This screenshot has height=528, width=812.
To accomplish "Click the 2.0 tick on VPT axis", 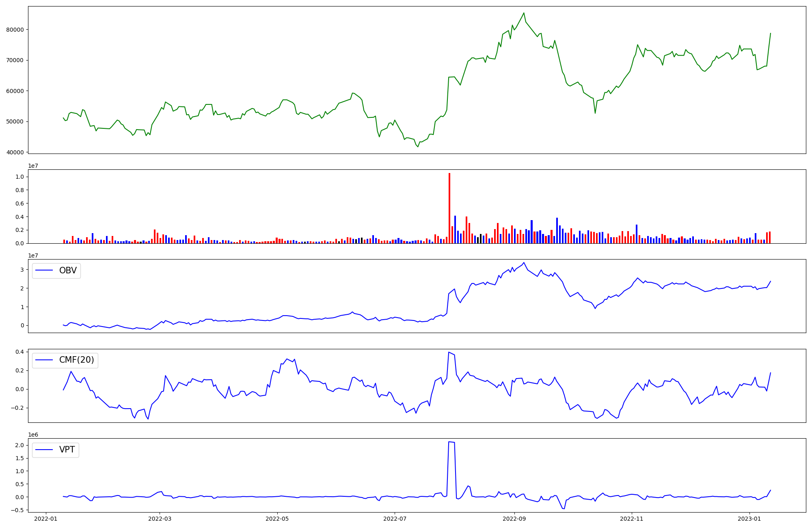I will (19, 445).
